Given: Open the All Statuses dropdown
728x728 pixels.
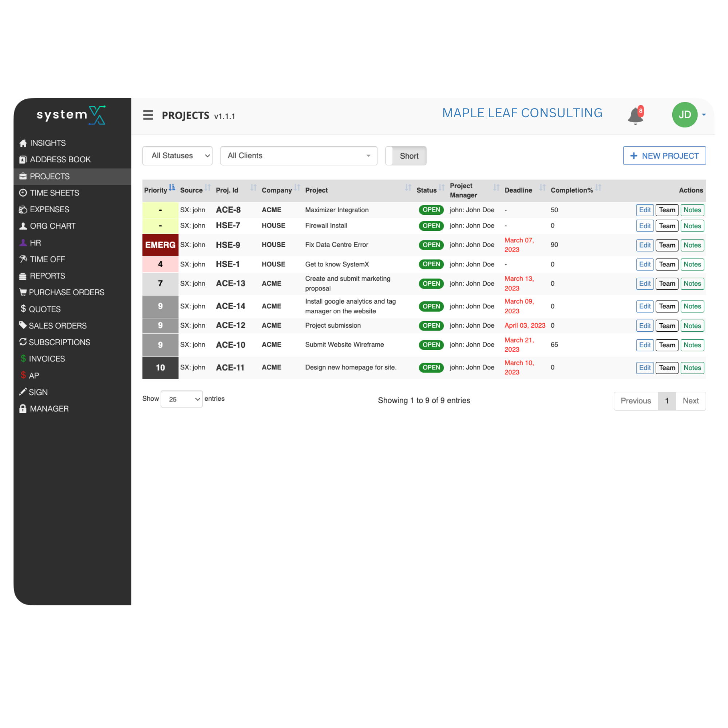Looking at the screenshot, I should click(178, 156).
